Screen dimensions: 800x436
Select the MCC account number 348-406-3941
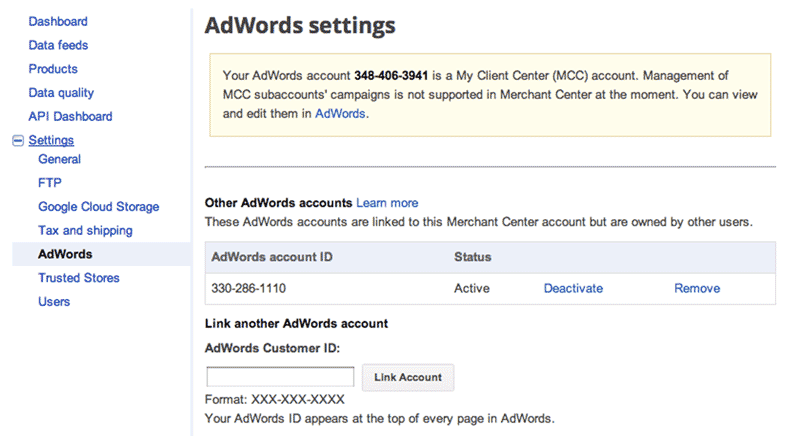click(391, 75)
